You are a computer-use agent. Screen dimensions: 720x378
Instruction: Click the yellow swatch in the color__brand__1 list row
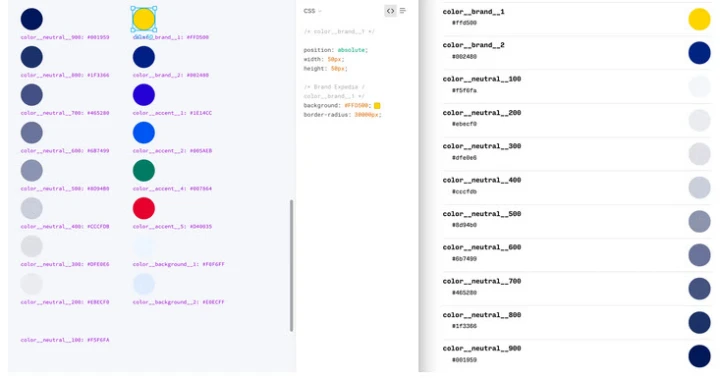pyautogui.click(x=699, y=19)
